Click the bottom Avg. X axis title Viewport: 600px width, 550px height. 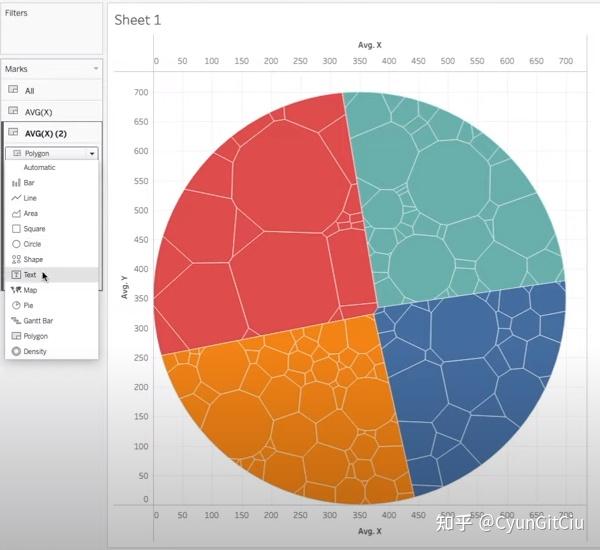(370, 531)
